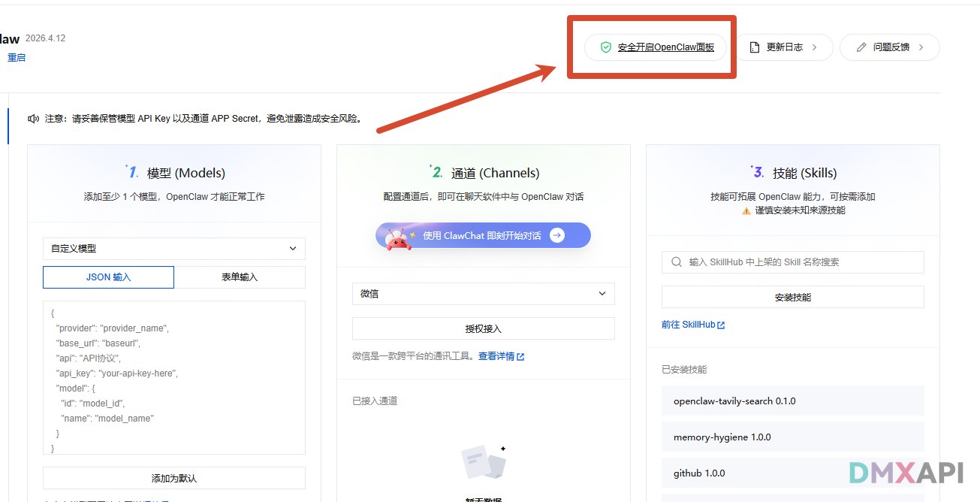
Task: Click the circular arrow icon in the ClawChat banner
Action: pos(556,234)
